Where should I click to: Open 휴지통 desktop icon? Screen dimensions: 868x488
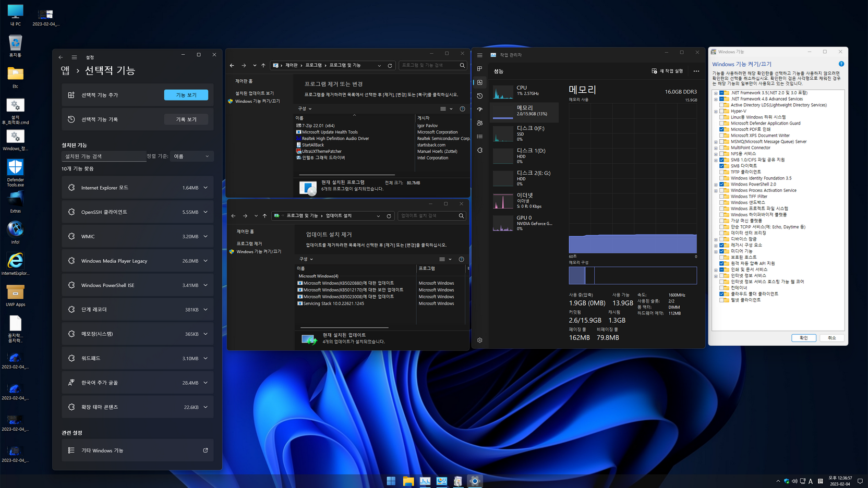[x=15, y=46]
